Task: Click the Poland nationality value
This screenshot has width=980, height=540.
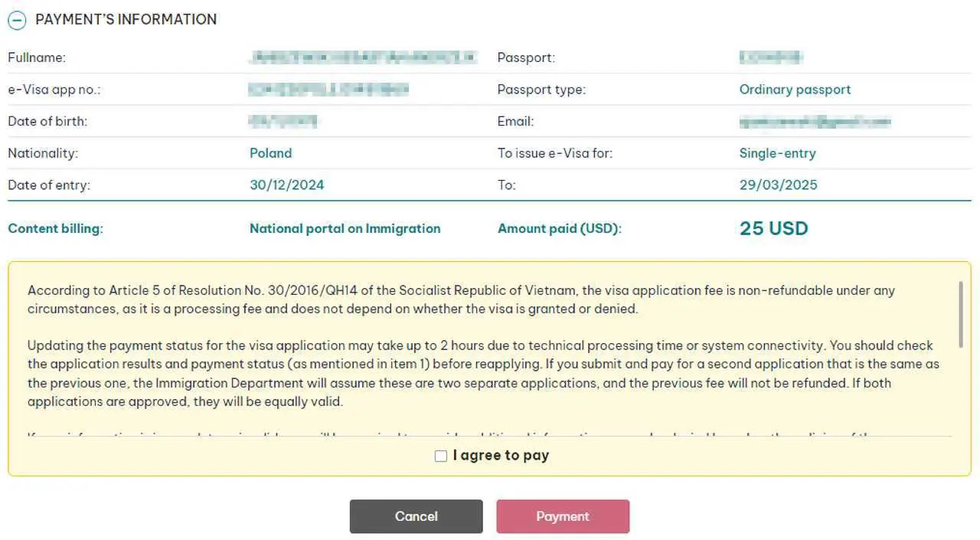Action: tap(270, 153)
